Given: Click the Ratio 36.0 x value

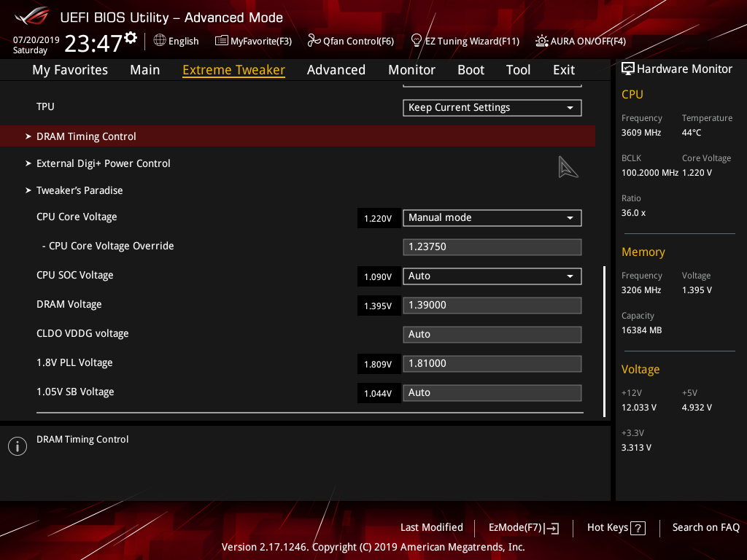Looking at the screenshot, I should click(634, 213).
